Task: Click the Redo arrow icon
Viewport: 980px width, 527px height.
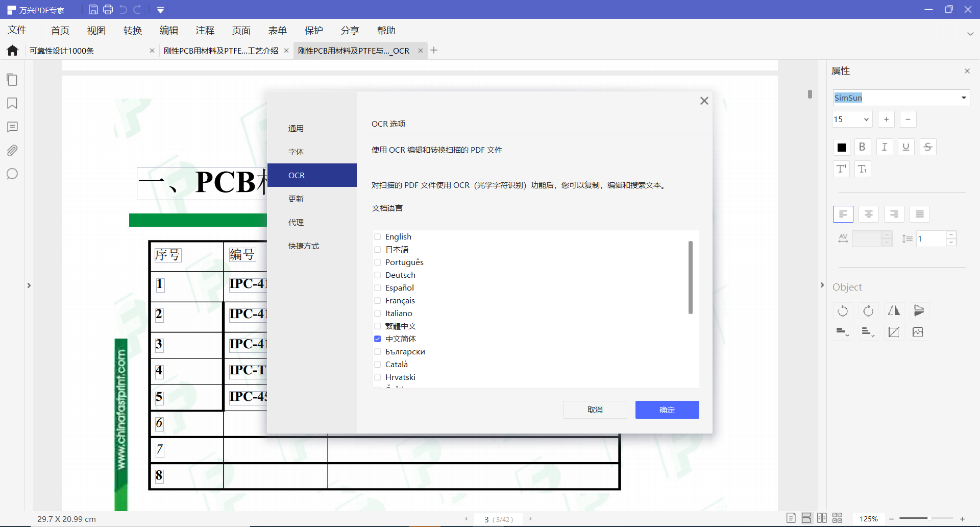Action: pos(137,10)
